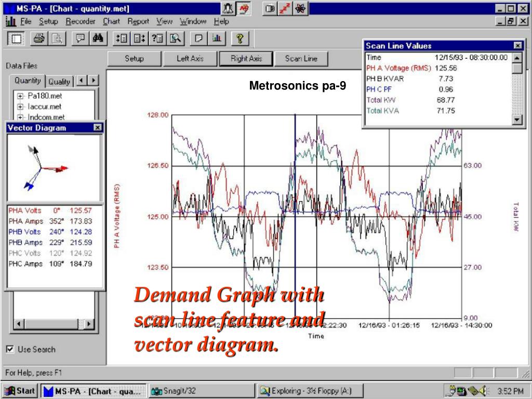Click the bar chart icon left of File
This screenshot has height=399, width=532.
[10, 21]
